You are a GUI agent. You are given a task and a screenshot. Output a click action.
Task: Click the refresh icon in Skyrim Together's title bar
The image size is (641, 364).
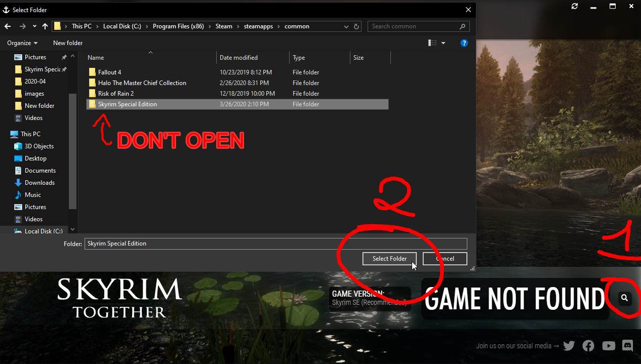click(574, 6)
